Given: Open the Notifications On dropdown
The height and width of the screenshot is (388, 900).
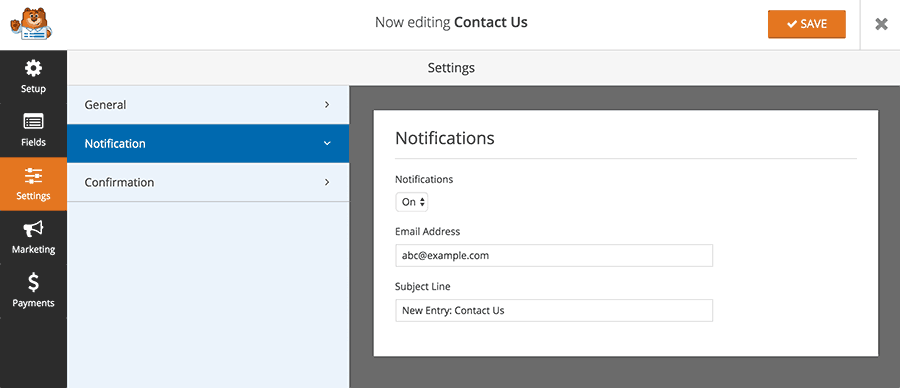Looking at the screenshot, I should point(412,202).
